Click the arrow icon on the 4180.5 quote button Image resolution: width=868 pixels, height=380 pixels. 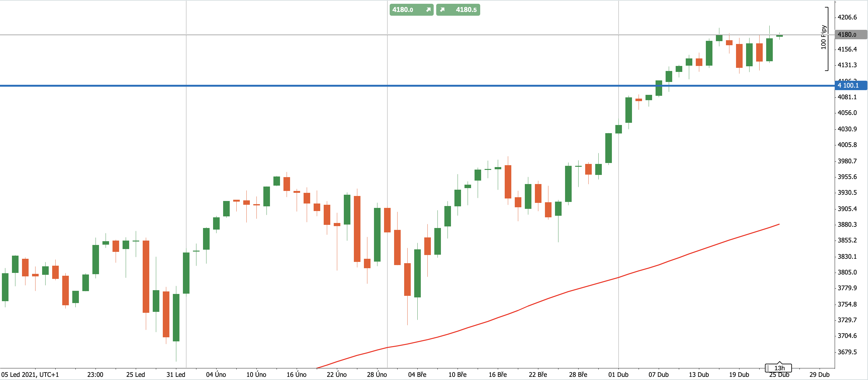point(442,10)
